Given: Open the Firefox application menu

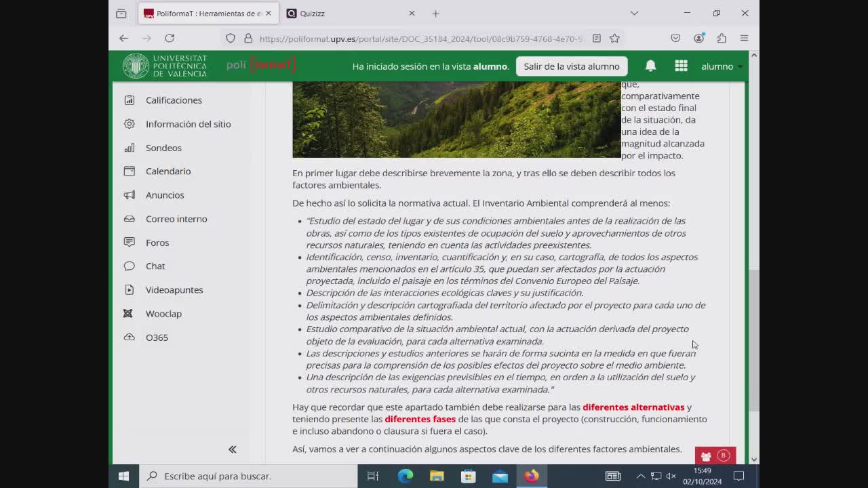Looking at the screenshot, I should (x=745, y=39).
